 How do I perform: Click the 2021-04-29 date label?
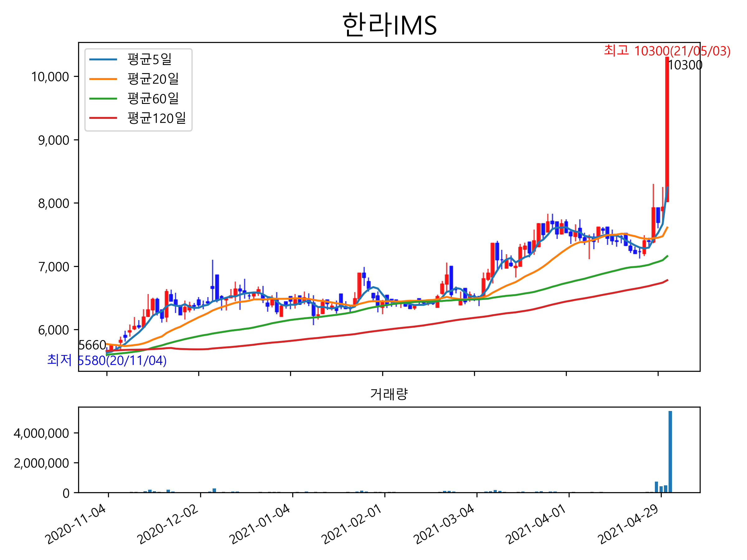pyautogui.click(x=628, y=525)
